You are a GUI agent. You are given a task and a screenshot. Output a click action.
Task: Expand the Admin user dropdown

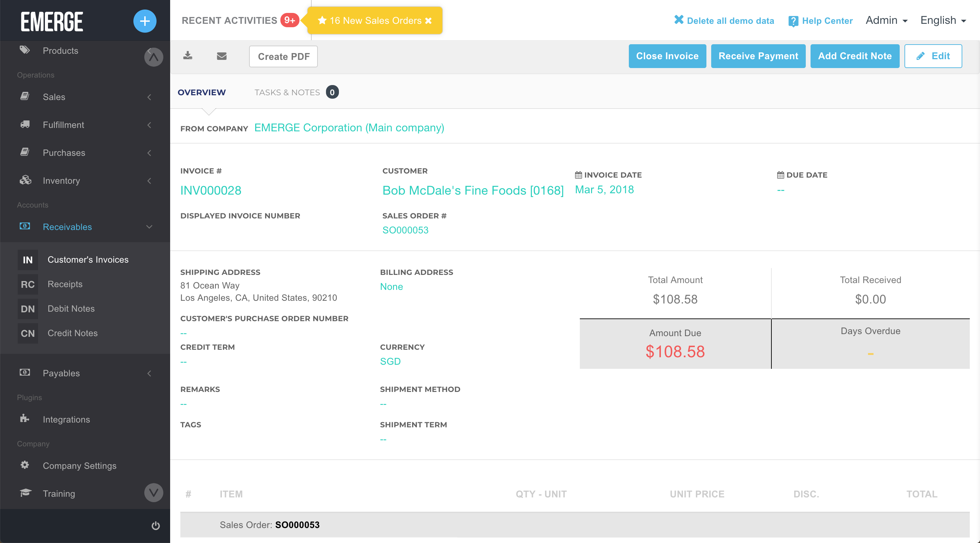tap(886, 20)
